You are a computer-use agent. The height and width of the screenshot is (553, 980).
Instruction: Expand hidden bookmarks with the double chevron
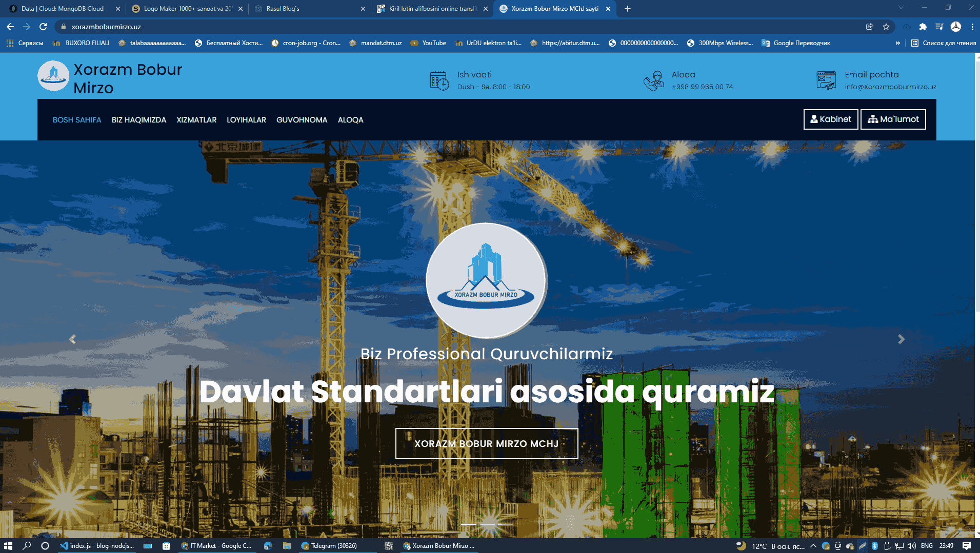(897, 43)
